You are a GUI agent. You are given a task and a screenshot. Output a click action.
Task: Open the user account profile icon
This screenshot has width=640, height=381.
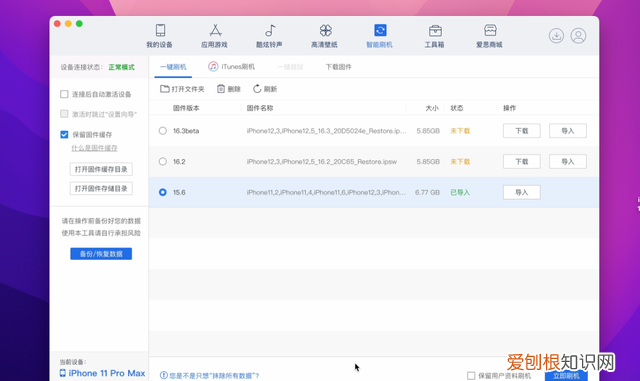point(578,36)
